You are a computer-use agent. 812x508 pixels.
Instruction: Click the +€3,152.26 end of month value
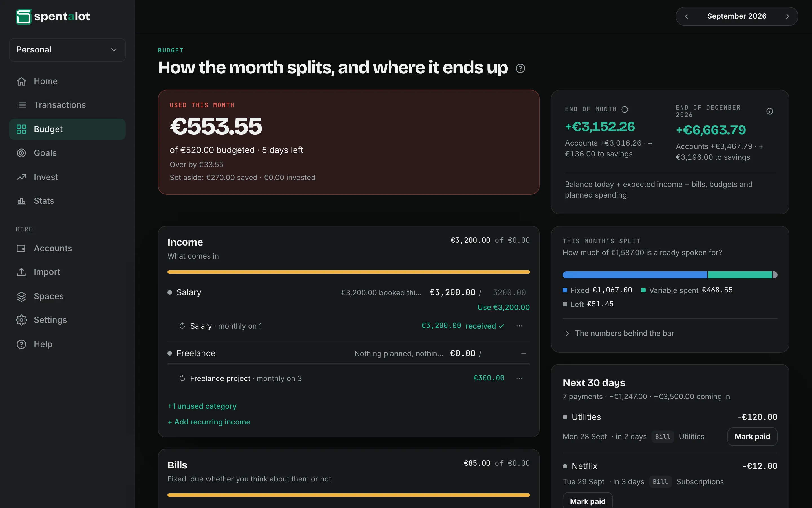pyautogui.click(x=600, y=126)
